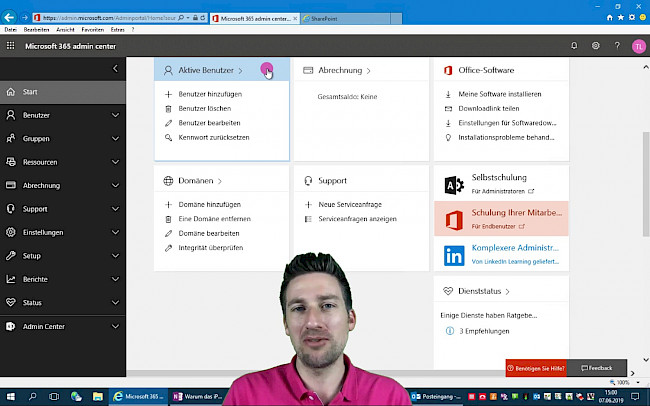The width and height of the screenshot is (650, 406).
Task: Click trash icon beside Benutzer löschen
Action: [x=168, y=107]
